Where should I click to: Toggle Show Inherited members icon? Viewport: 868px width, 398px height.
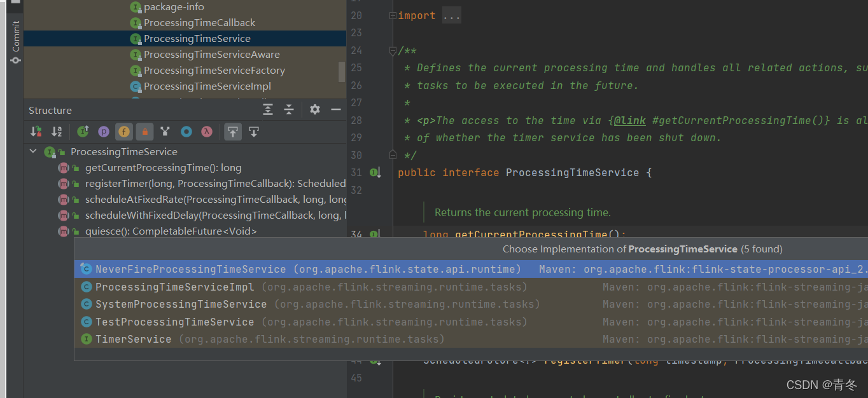(x=83, y=132)
